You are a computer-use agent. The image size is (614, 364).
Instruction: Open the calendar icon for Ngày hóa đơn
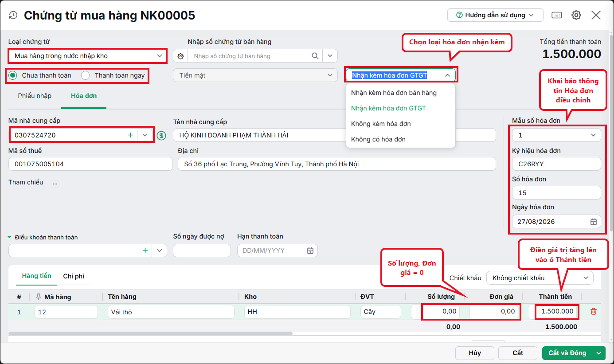click(x=593, y=222)
